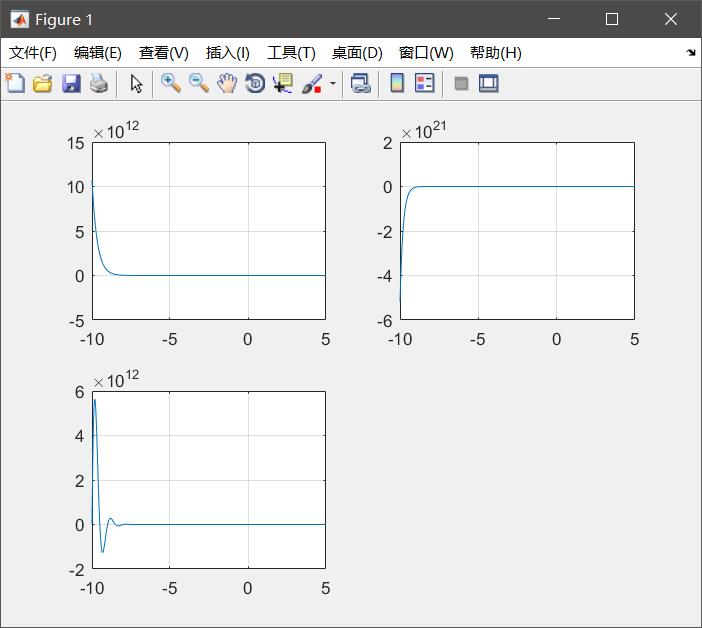Activate the Zoom In magnifier tool
The height and width of the screenshot is (628, 702).
click(x=171, y=84)
